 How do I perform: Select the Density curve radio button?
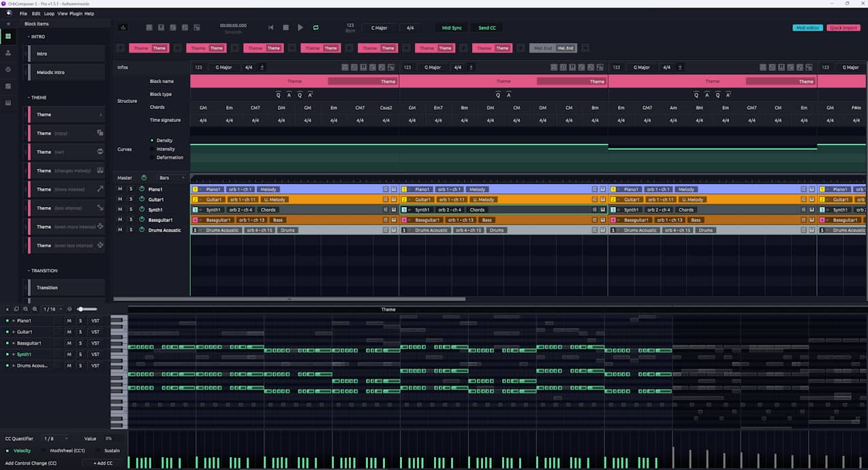[x=152, y=140]
